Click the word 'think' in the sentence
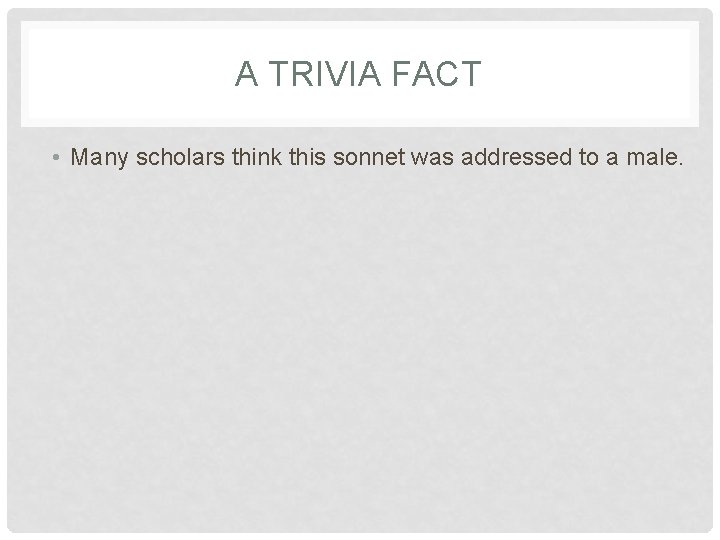The image size is (720, 540). [x=257, y=157]
